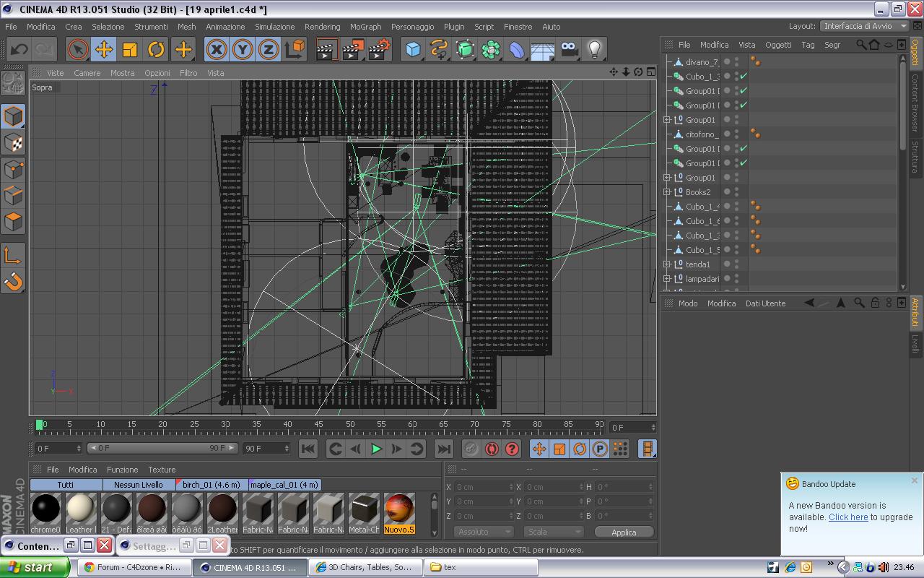
Task: Open Chrome Forum C4Dzone in taskbar
Action: click(x=134, y=567)
